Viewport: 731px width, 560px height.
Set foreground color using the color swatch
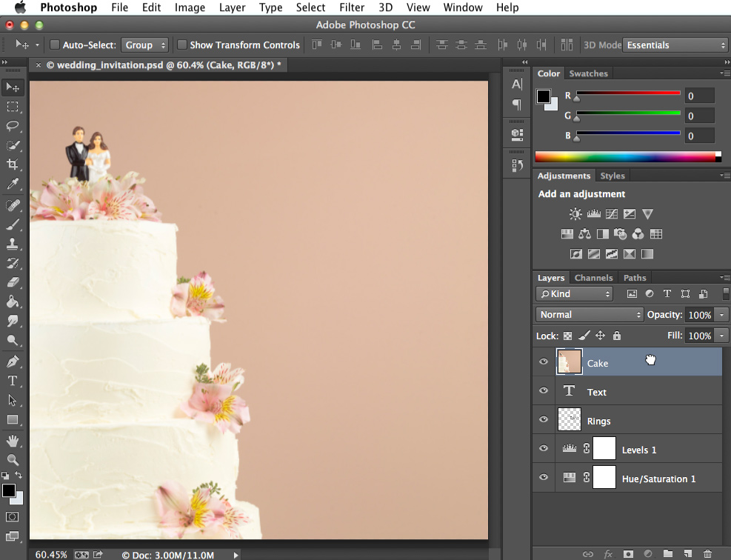8,490
